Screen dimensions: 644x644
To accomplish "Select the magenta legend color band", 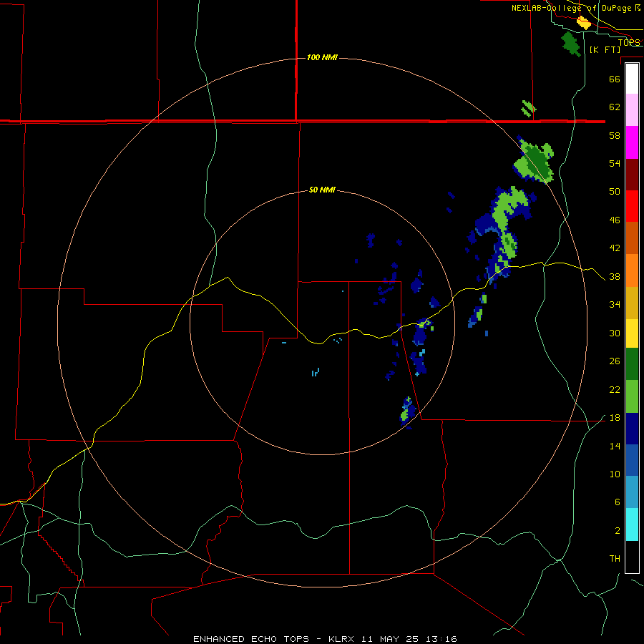I will 632,142.
